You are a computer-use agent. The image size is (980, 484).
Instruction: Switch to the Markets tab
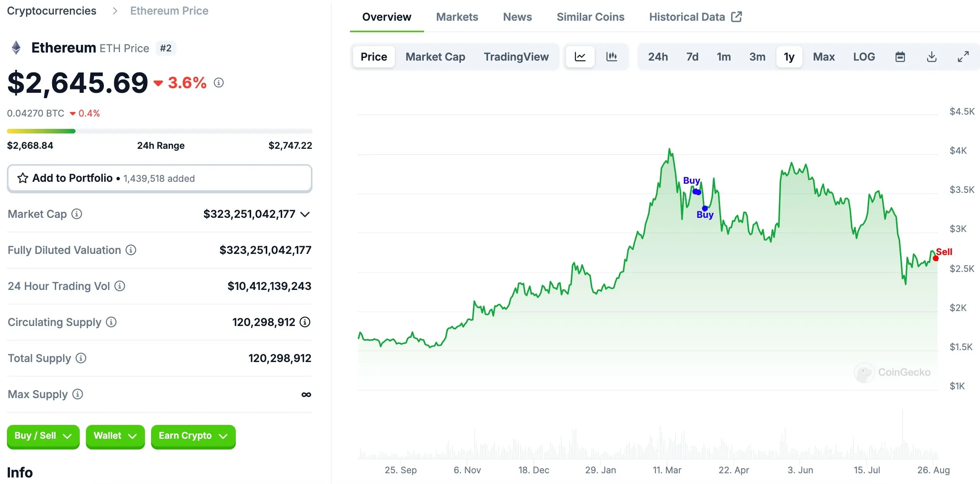coord(457,17)
